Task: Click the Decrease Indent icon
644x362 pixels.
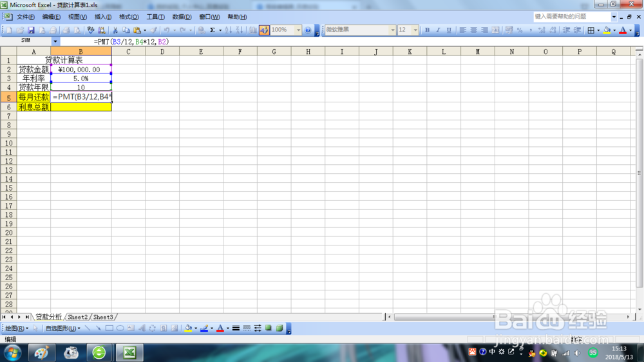Action: coord(566,30)
